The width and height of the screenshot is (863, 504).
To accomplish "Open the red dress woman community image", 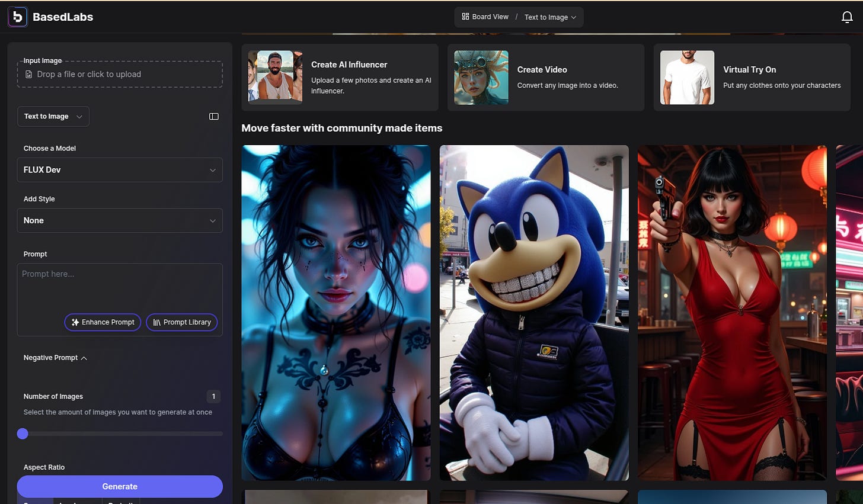I will (732, 313).
